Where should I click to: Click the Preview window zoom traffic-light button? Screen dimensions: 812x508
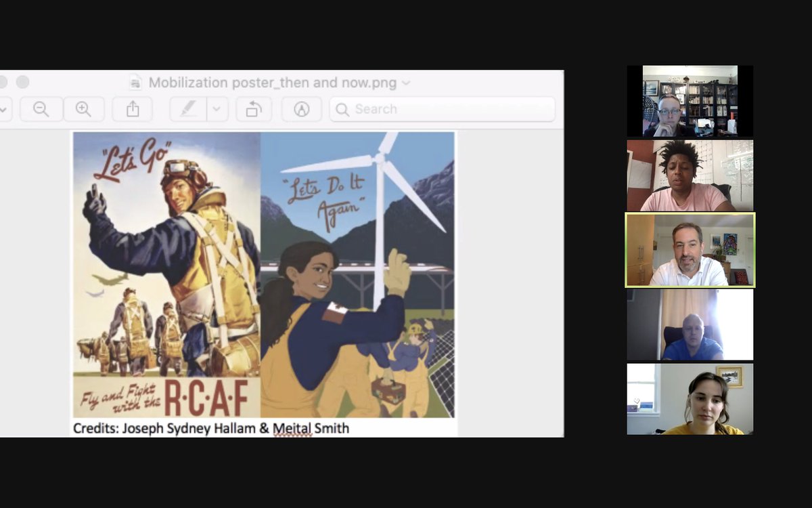(22, 82)
